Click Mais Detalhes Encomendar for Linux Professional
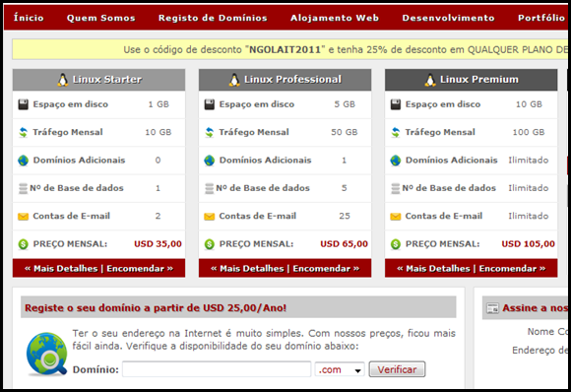This screenshot has height=392, width=571. pos(285,269)
